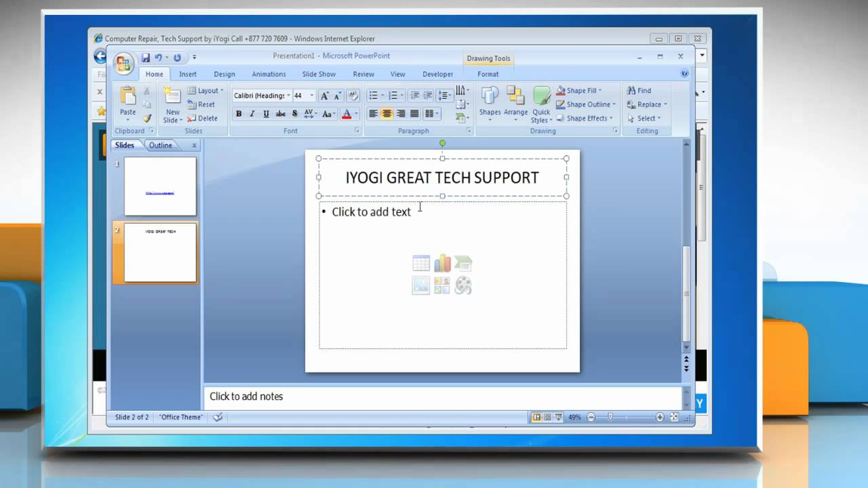This screenshot has height=488, width=868.
Task: Increase the font size
Action: point(325,96)
